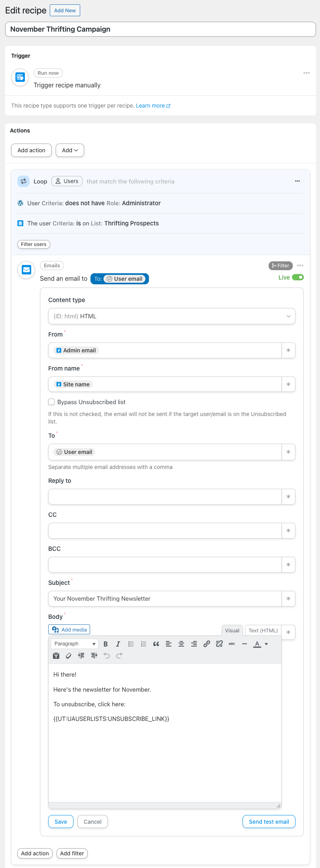320x868 pixels.
Task: Click the clear formatting eraser icon
Action: [69, 656]
